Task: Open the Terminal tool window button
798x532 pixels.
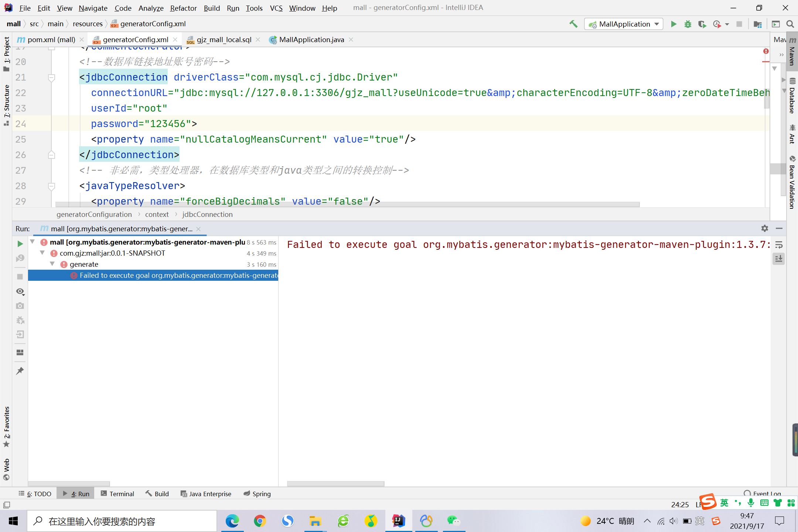Action: click(x=117, y=494)
